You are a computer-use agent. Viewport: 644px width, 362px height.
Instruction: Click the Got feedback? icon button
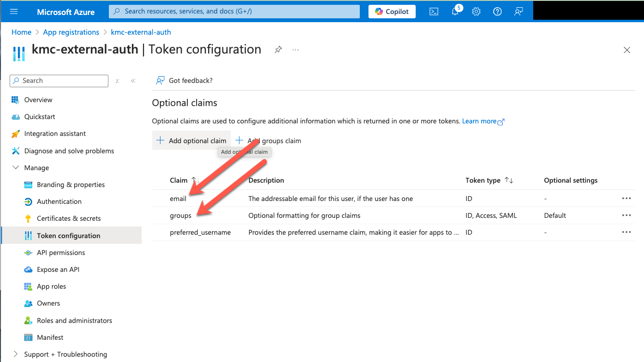click(x=159, y=80)
